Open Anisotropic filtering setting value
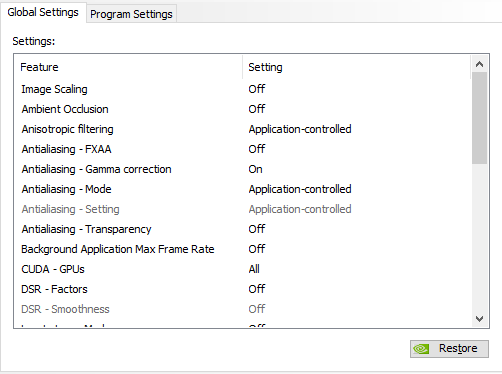 point(300,129)
